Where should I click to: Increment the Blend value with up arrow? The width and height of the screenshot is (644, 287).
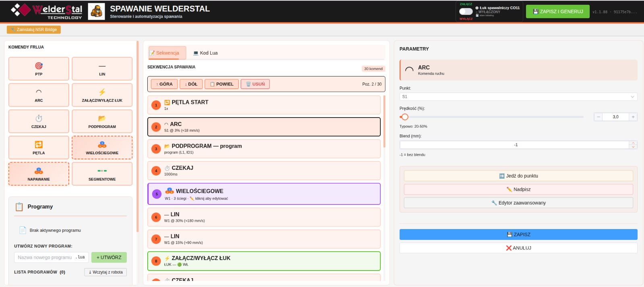[x=634, y=143]
